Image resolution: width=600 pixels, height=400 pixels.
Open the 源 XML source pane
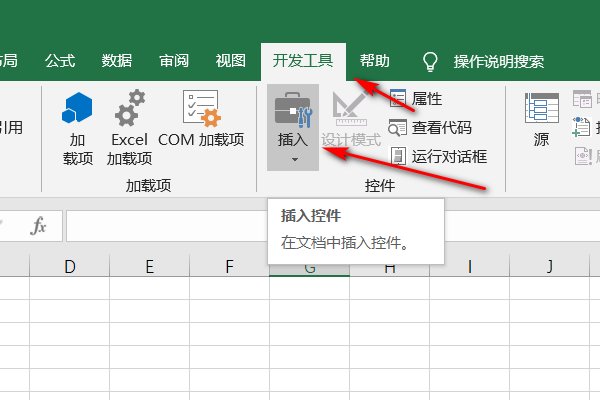(x=541, y=120)
